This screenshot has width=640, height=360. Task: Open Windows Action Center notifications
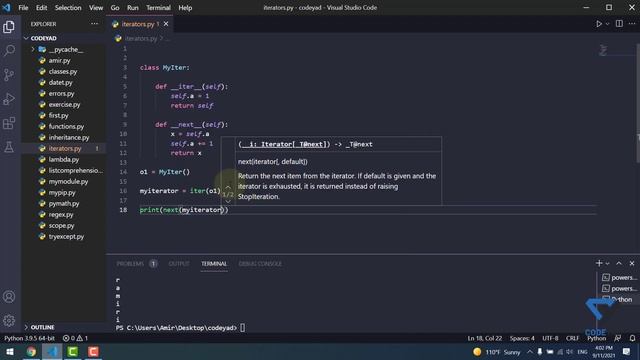pyautogui.click(x=627, y=351)
